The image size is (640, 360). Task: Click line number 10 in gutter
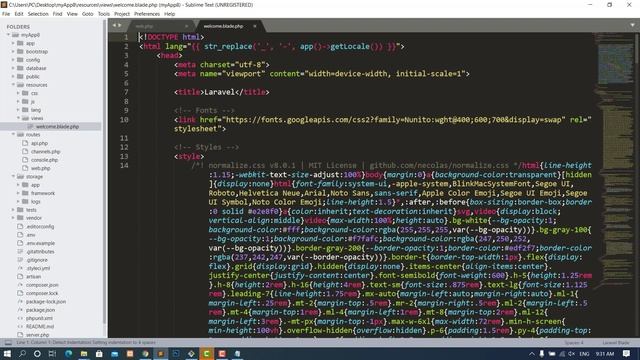[x=124, y=120]
